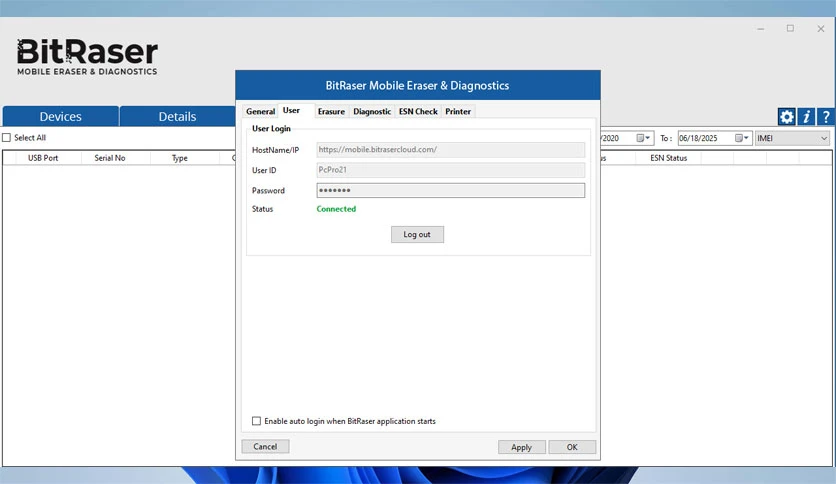836x484 pixels.
Task: Switch to the Devices tab
Action: pyautogui.click(x=61, y=116)
